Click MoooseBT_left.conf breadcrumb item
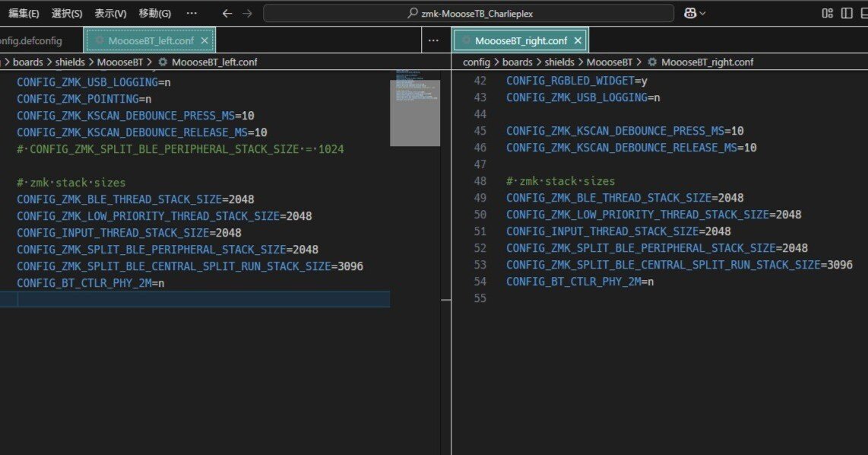The width and height of the screenshot is (868, 455). (214, 62)
